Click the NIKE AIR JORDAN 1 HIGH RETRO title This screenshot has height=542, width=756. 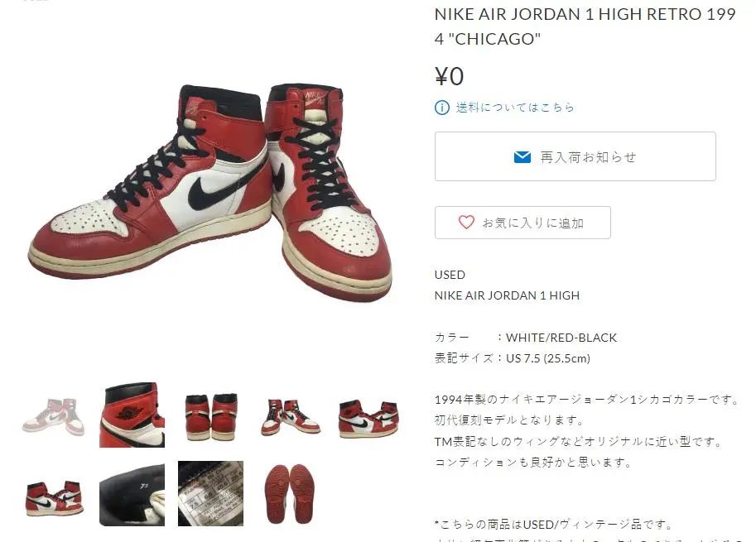tap(585, 26)
